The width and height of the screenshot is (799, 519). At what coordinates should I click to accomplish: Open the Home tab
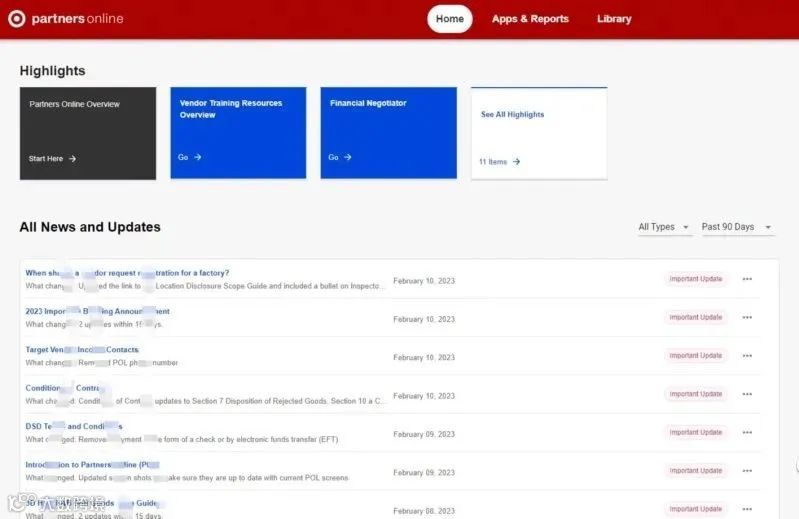coord(449,19)
